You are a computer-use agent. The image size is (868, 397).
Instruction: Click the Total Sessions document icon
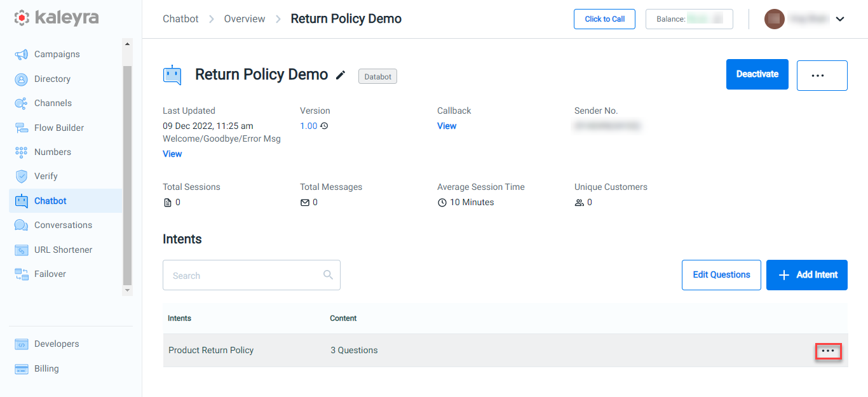[x=168, y=203]
